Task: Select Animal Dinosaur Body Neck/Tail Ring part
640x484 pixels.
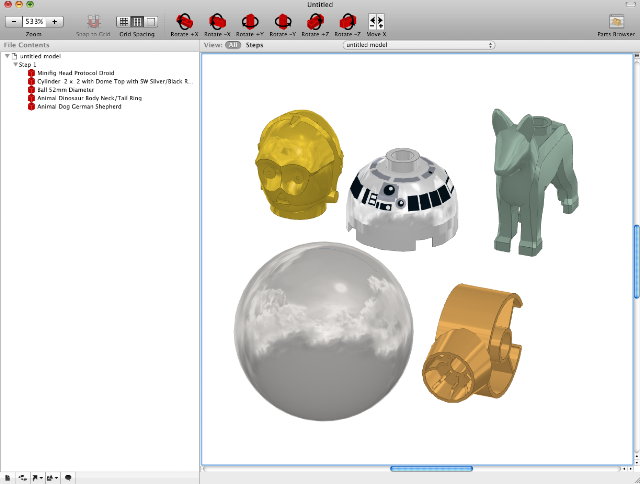Action: tap(89, 98)
